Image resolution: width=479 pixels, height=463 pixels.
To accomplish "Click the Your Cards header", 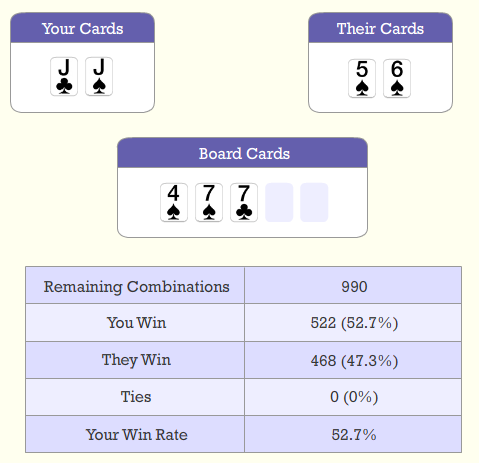I will pyautogui.click(x=83, y=28).
